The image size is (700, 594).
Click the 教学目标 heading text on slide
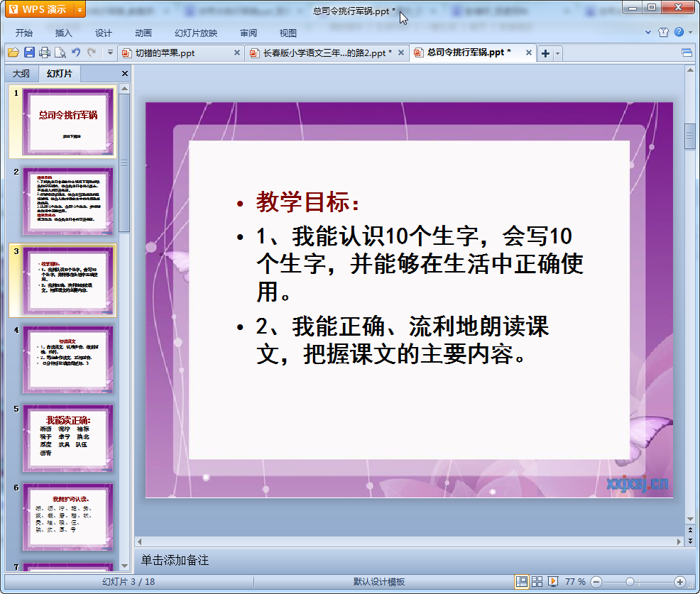pyautogui.click(x=307, y=202)
